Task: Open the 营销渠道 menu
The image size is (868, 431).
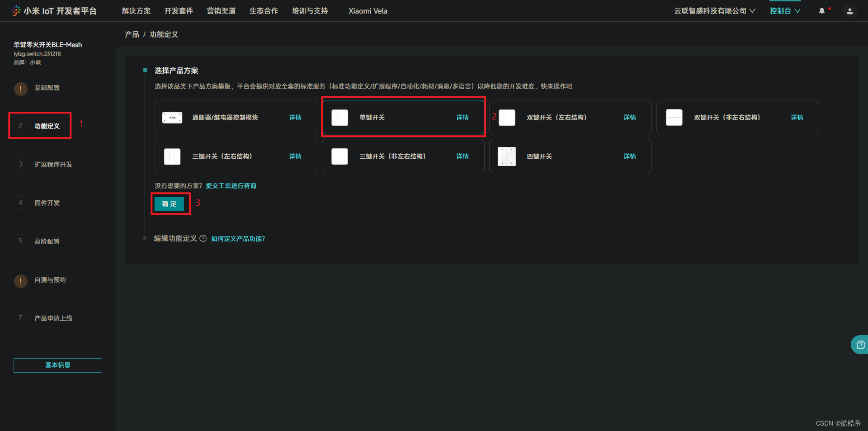Action: [221, 11]
